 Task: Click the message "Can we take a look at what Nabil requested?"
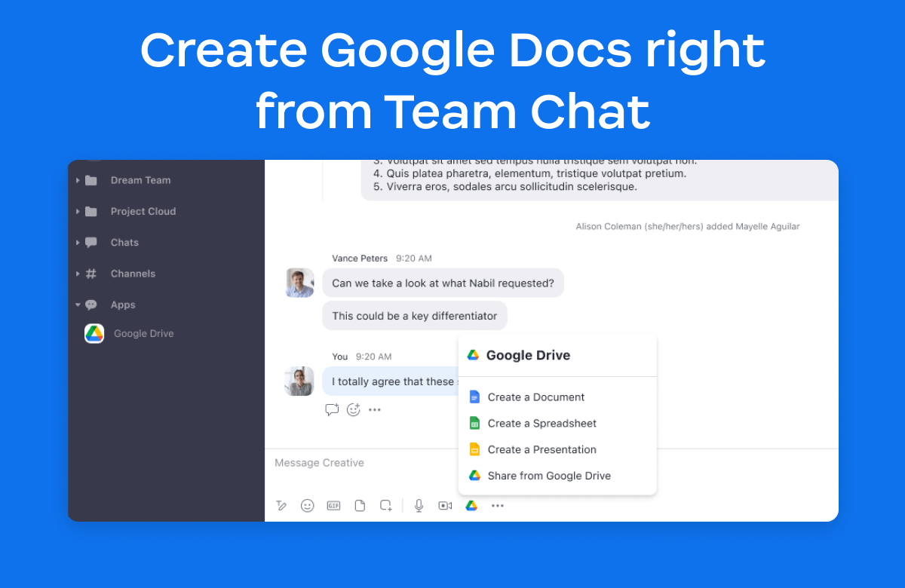coord(443,283)
